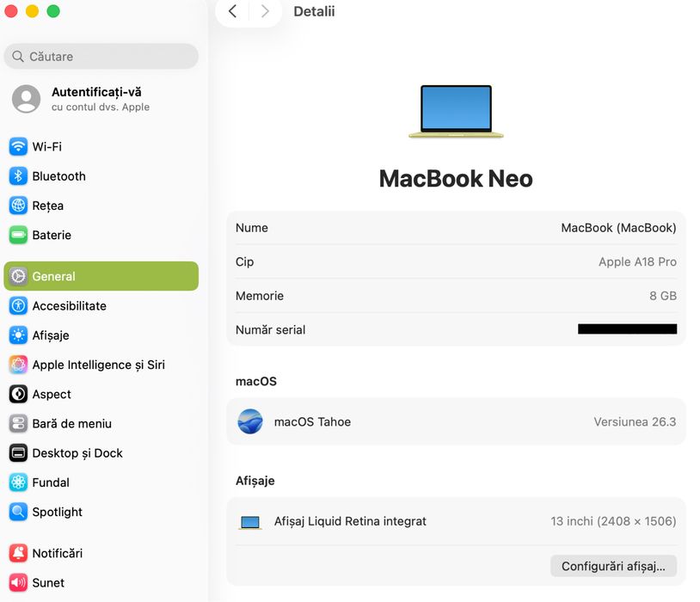Click the Wi-Fi icon in sidebar

tap(18, 146)
